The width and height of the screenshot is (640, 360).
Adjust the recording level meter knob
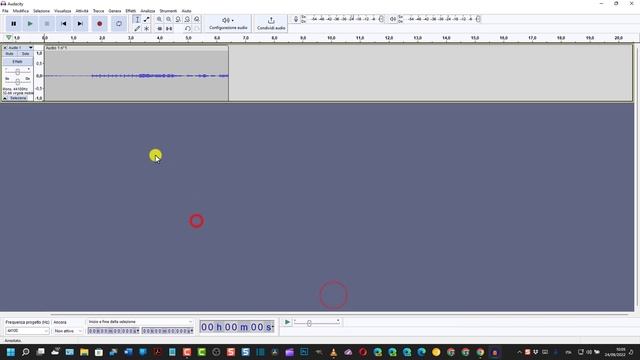click(382, 19)
